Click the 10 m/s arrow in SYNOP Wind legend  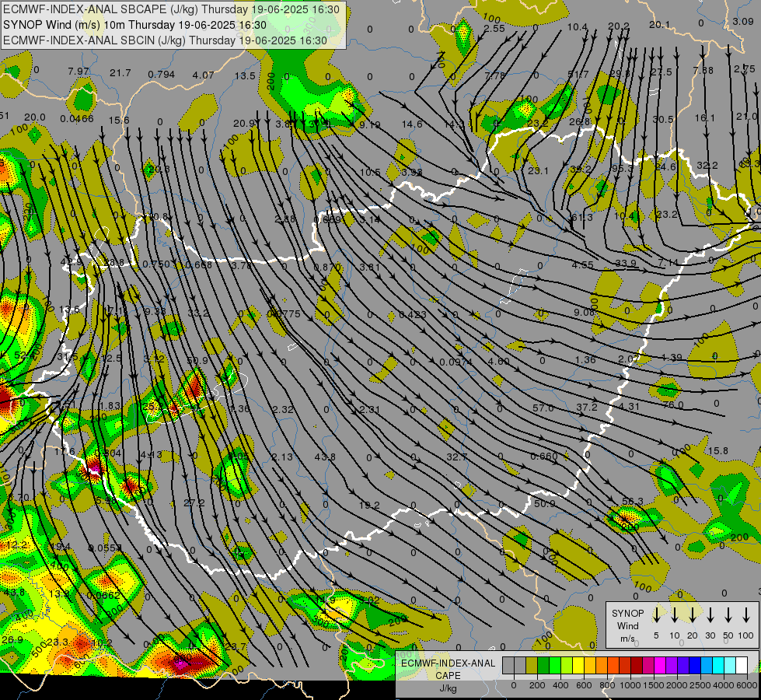coord(674,614)
